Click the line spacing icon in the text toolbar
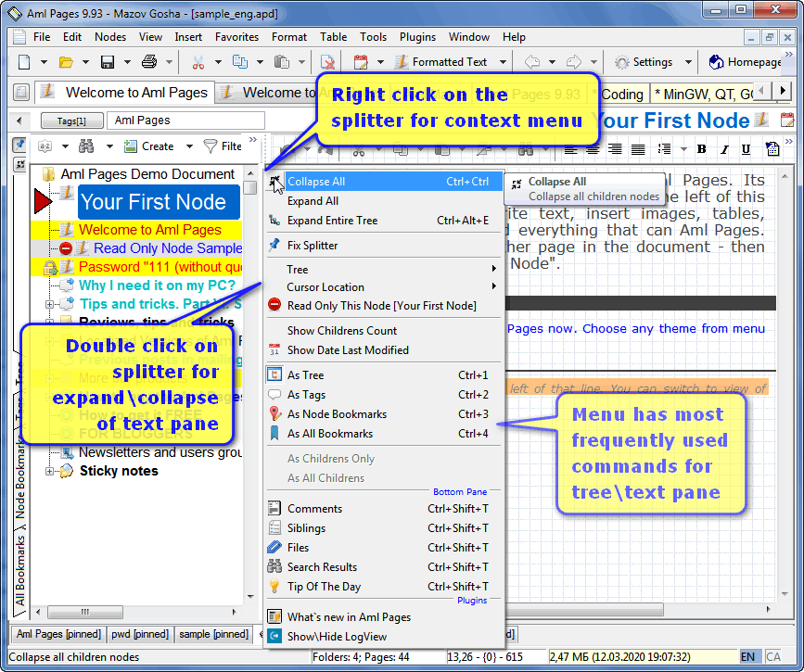 click(664, 149)
